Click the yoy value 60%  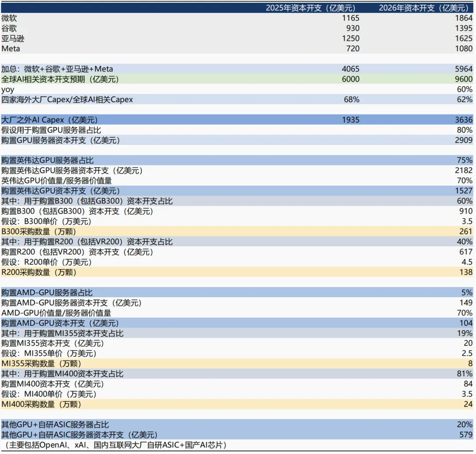pos(465,89)
